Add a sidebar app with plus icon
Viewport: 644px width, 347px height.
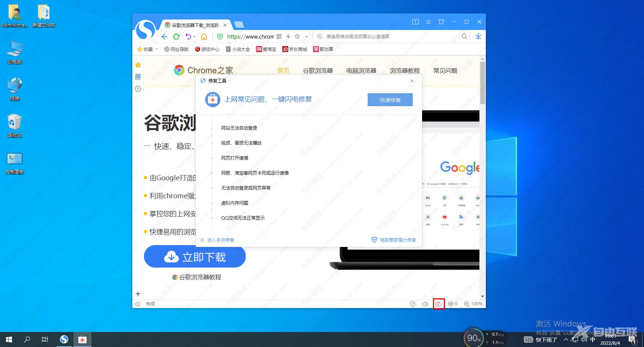tap(138, 294)
